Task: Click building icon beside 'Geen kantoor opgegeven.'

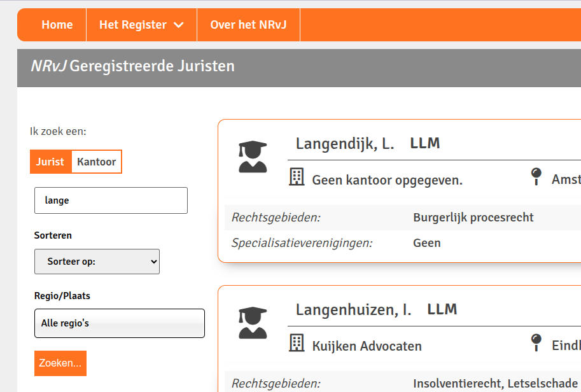Action: [297, 177]
